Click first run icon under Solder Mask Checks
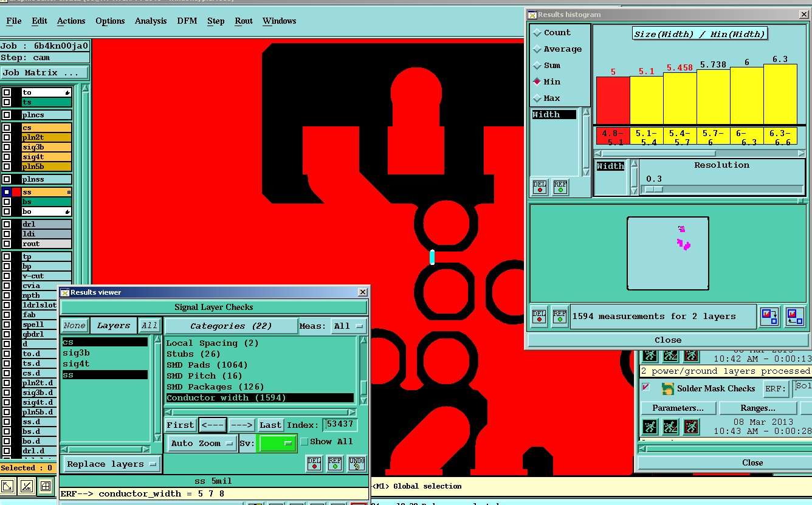The height and width of the screenshot is (505, 812). tap(650, 427)
